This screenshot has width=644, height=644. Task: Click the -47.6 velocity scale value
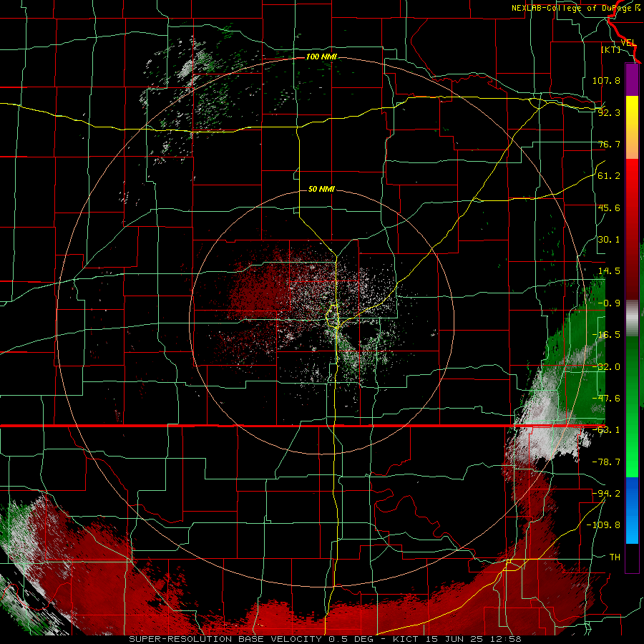tap(606, 399)
